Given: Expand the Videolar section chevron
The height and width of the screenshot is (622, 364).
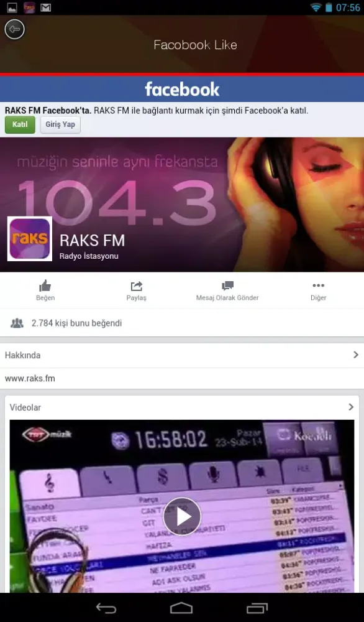Looking at the screenshot, I should click(x=351, y=407).
